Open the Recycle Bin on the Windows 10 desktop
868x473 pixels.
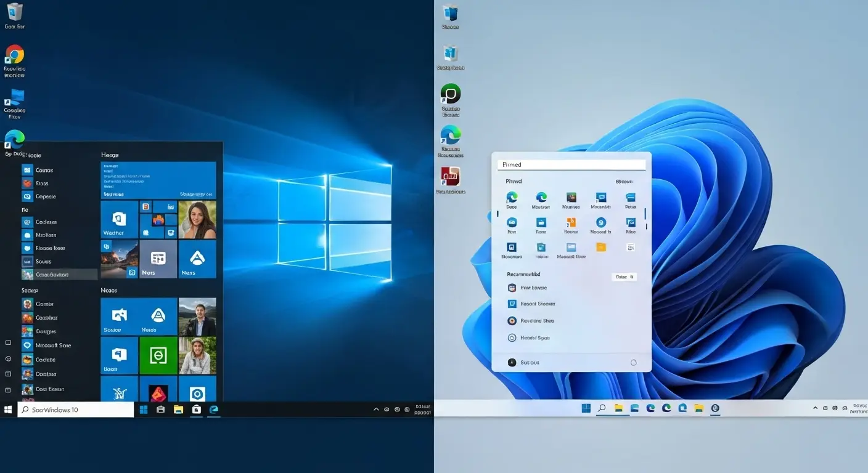tap(14, 11)
